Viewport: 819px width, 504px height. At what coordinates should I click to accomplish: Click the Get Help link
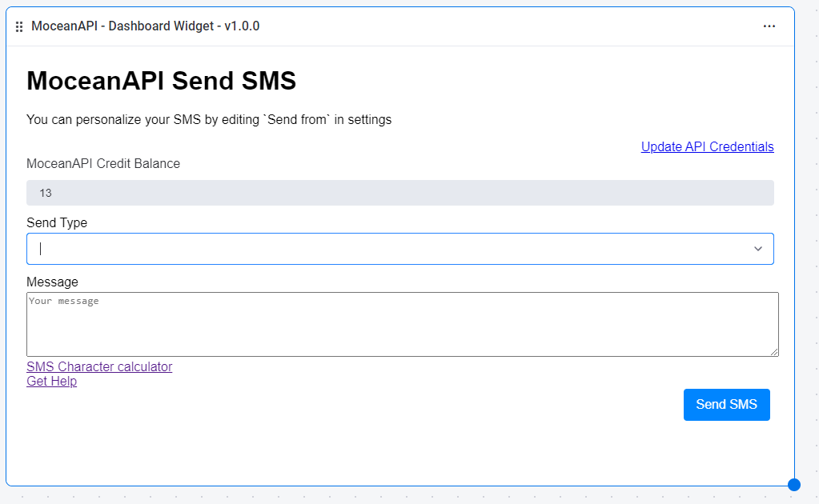point(51,381)
